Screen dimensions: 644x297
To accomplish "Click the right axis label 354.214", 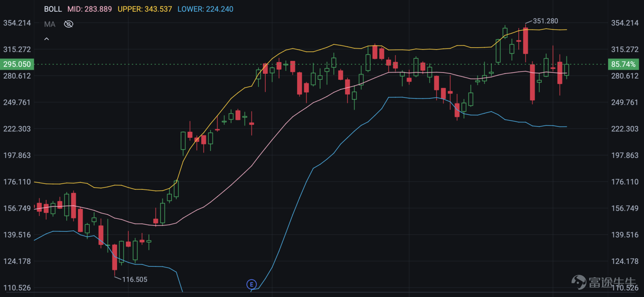I will coord(625,23).
